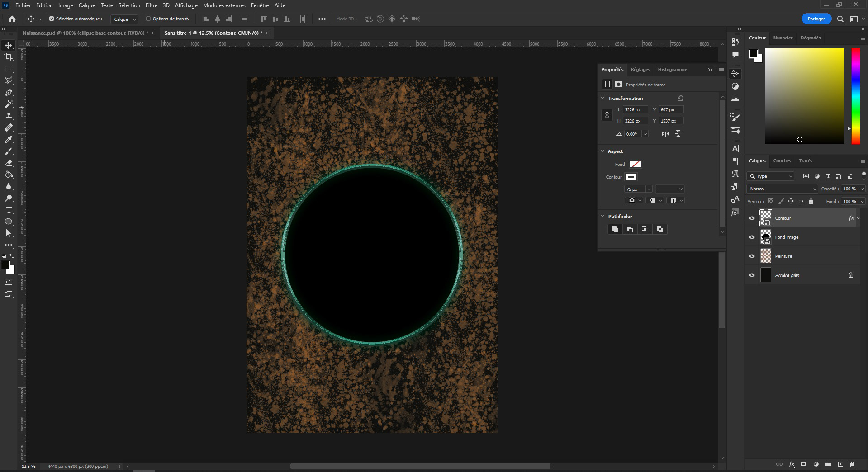The height and width of the screenshot is (472, 868).
Task: Select the Polygonal Lasso tool
Action: click(9, 80)
